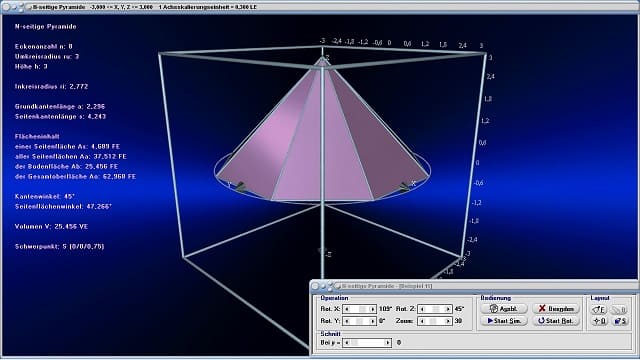Viewport: 640px width, 360px height.
Task: Increase Zoom with right arrow
Action: 448,321
